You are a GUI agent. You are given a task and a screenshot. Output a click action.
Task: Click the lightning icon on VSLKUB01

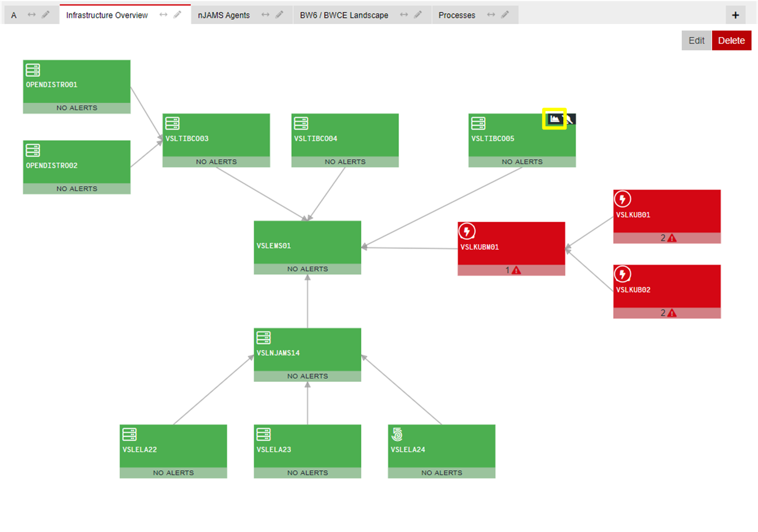[x=622, y=199]
